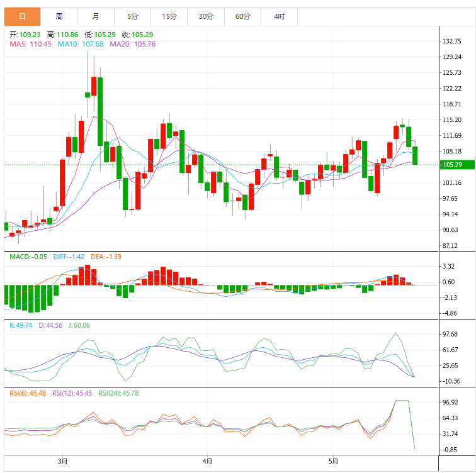The width and height of the screenshot is (476, 473).
Task: Click the 97.68 KDJ axis label
Action: click(x=450, y=334)
